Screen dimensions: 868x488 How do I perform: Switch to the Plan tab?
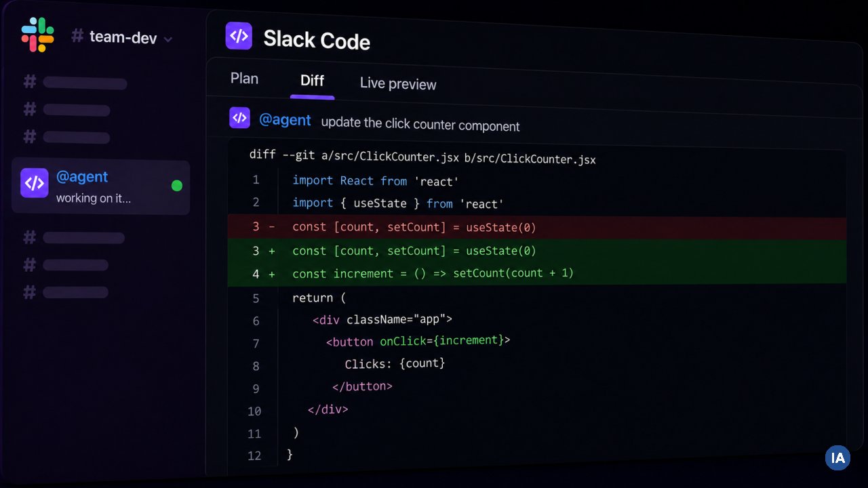(244, 79)
